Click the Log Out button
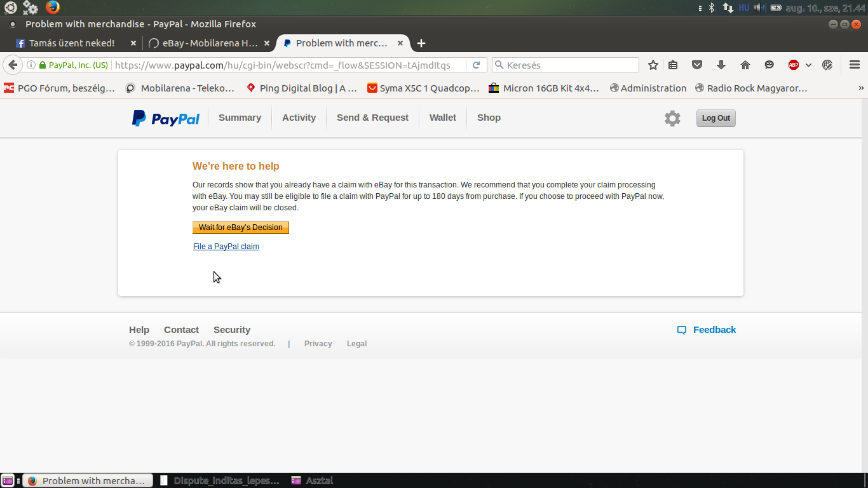Screen dimensions: 868x488 (x=716, y=118)
